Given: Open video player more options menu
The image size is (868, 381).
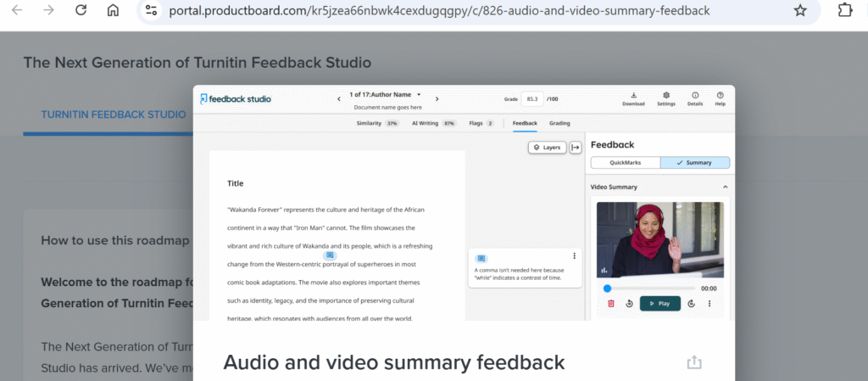Looking at the screenshot, I should pos(709,304).
